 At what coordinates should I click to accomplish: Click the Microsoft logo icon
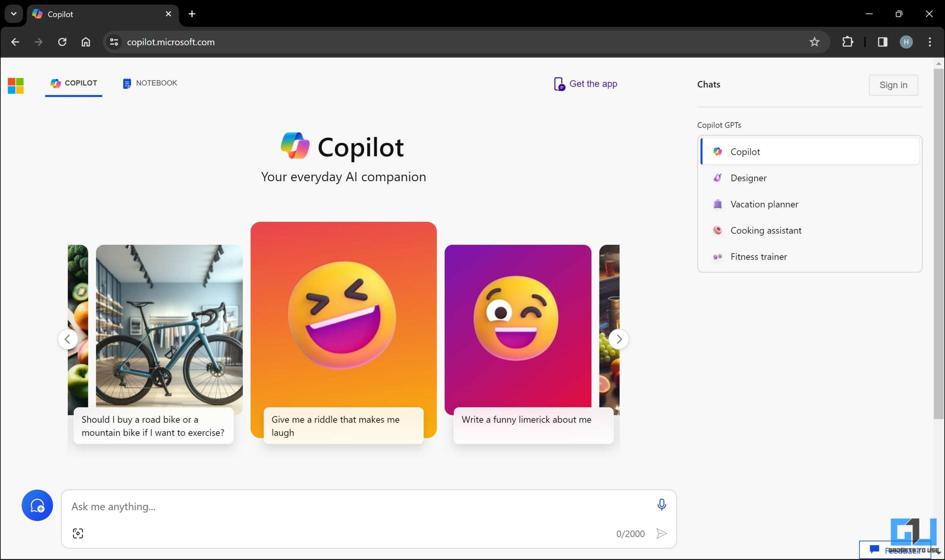[x=16, y=86]
